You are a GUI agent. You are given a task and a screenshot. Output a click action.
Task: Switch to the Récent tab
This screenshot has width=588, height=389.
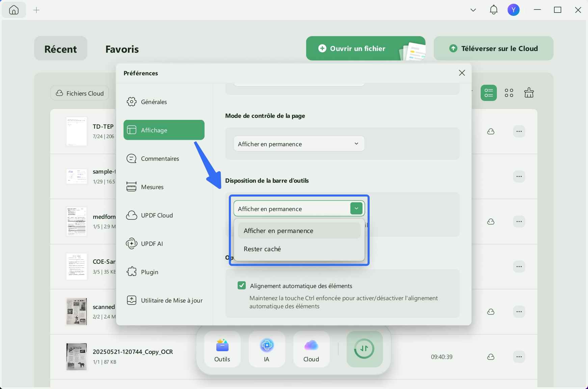(x=61, y=49)
